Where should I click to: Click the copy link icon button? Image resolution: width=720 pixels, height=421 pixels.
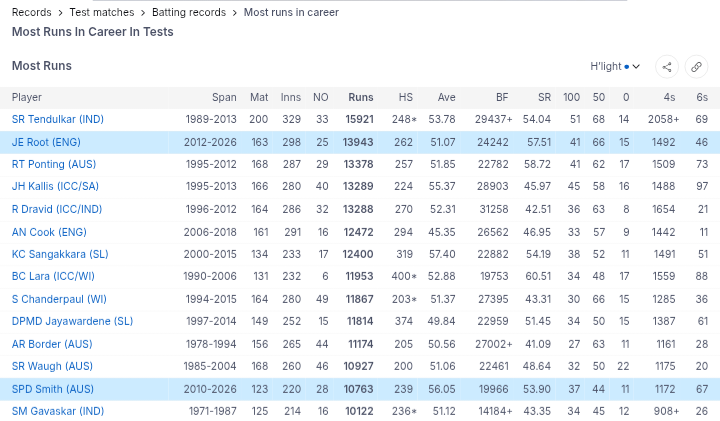697,67
